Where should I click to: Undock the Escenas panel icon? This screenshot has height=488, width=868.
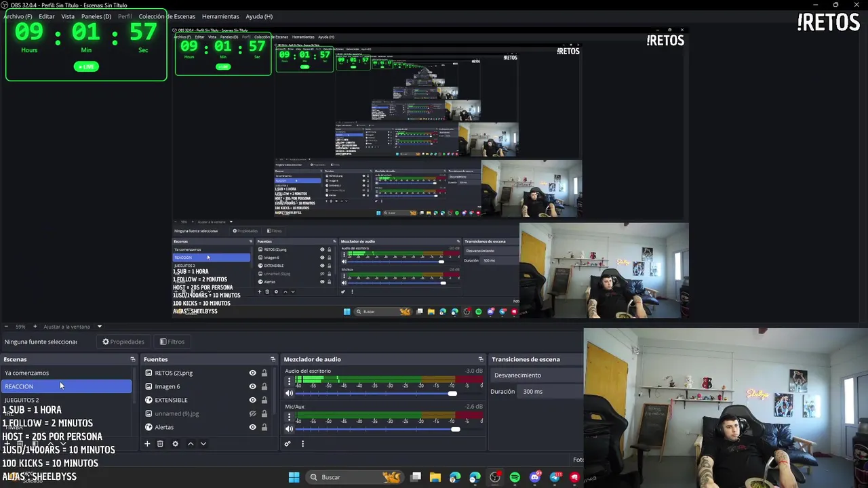133,359
